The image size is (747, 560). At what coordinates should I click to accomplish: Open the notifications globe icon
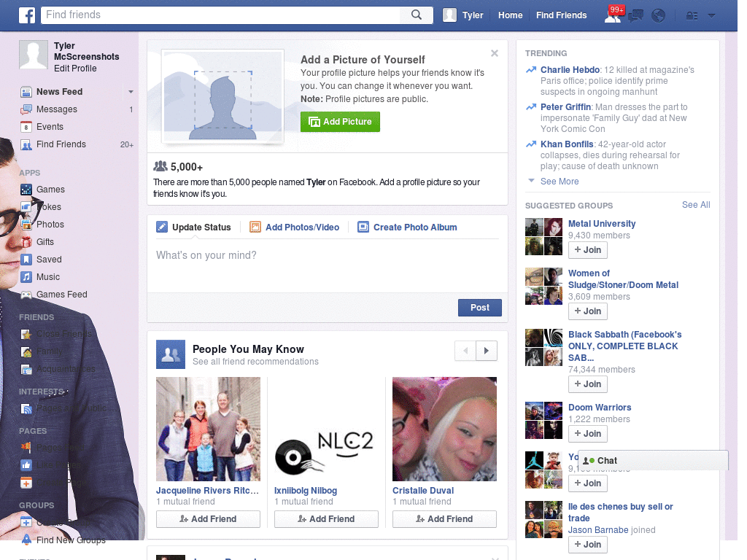coord(658,16)
